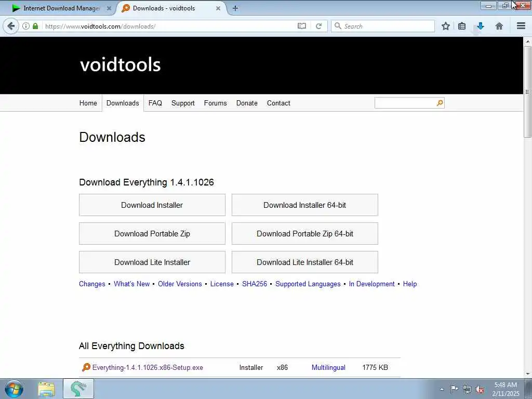Open the Downloads navigation item
The height and width of the screenshot is (399, 532).
123,103
